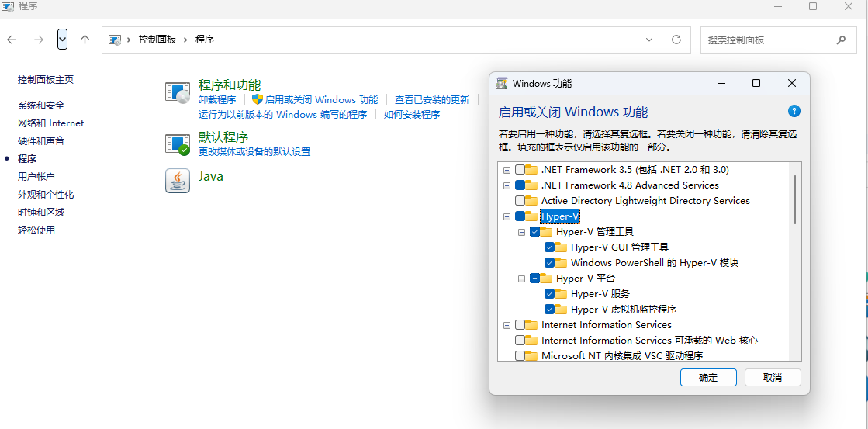The height and width of the screenshot is (429, 868).
Task: Expand the .NET Framework 3.5 tree node
Action: click(x=507, y=170)
